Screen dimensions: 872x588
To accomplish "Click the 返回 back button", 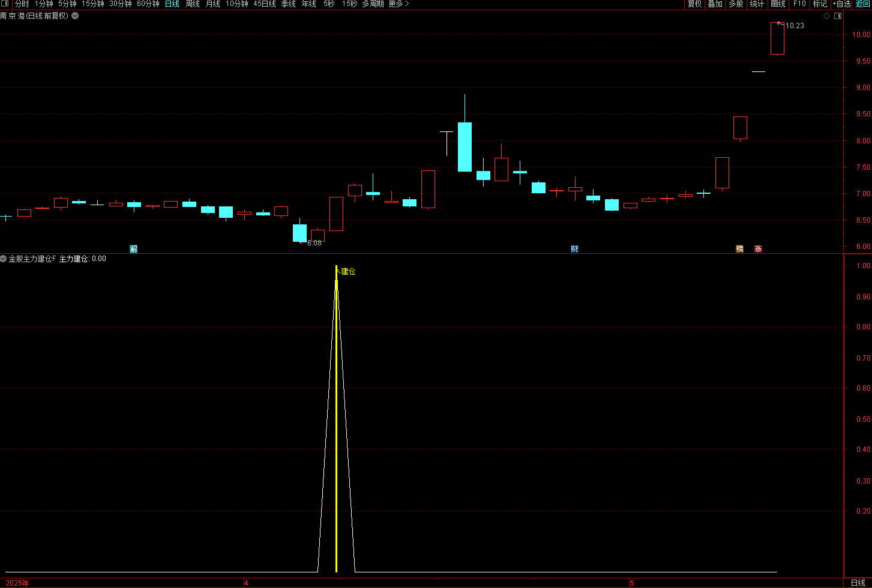I will [x=862, y=4].
